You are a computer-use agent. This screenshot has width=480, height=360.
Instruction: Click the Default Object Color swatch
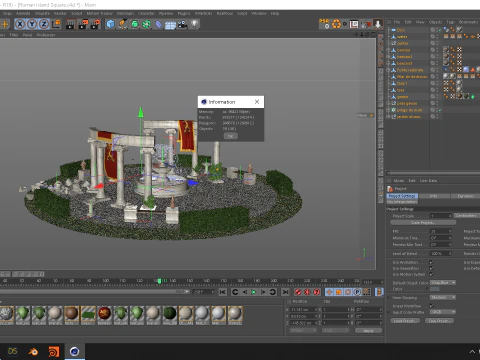(x=435, y=289)
